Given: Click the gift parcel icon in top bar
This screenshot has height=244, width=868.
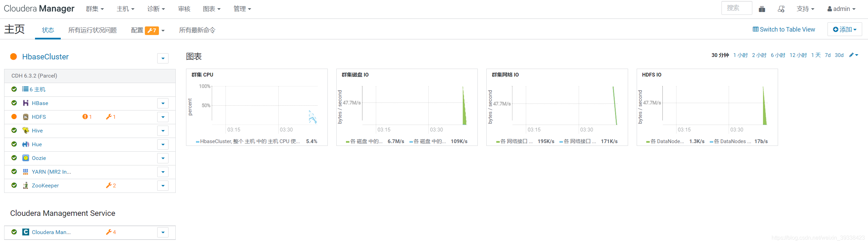Looking at the screenshot, I should click(x=762, y=9).
